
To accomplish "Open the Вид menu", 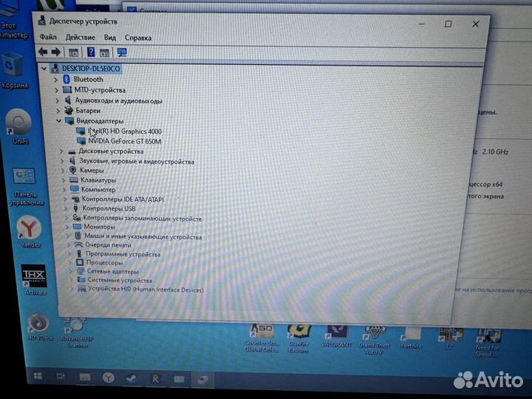I will point(110,38).
